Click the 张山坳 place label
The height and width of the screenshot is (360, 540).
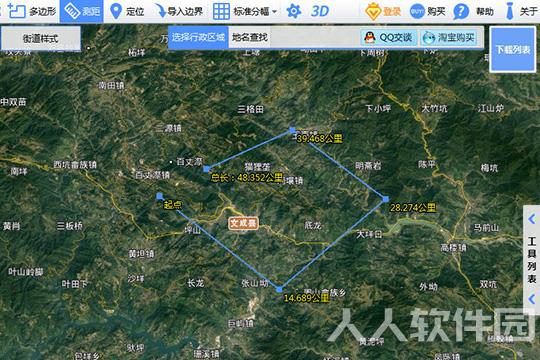(x=255, y=283)
